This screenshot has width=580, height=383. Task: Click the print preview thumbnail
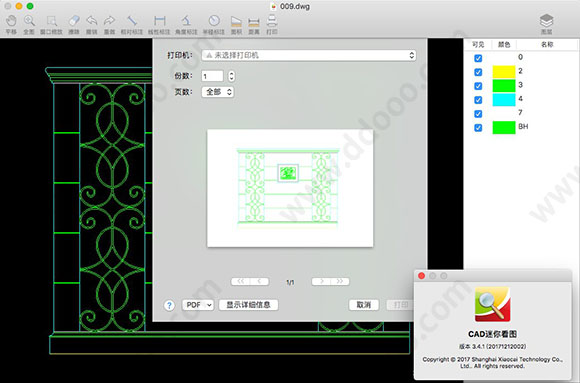(290, 188)
